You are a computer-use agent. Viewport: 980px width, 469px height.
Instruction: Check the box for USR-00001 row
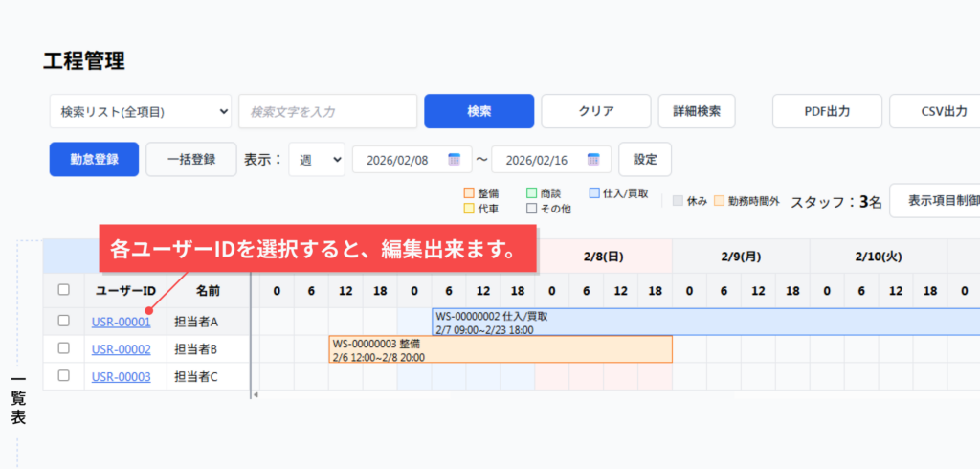pyautogui.click(x=64, y=321)
